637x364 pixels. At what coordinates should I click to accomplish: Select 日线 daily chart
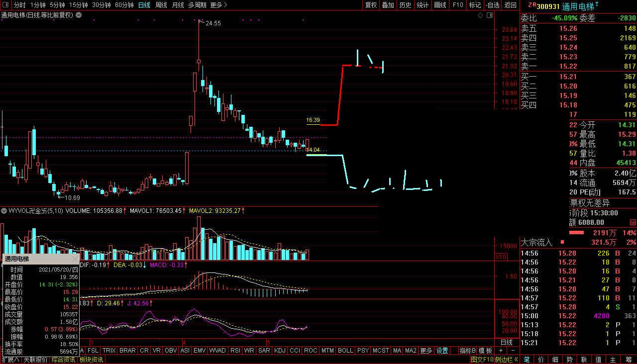(144, 5)
